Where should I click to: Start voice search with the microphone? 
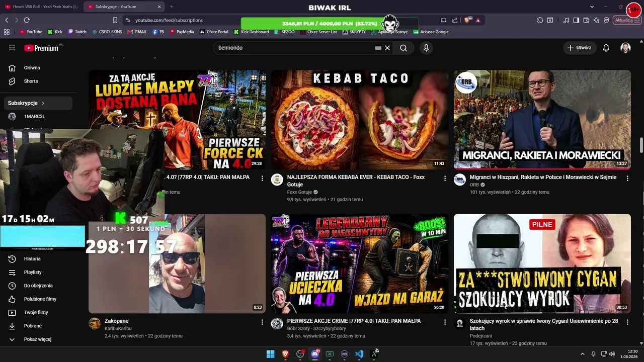pos(426,48)
